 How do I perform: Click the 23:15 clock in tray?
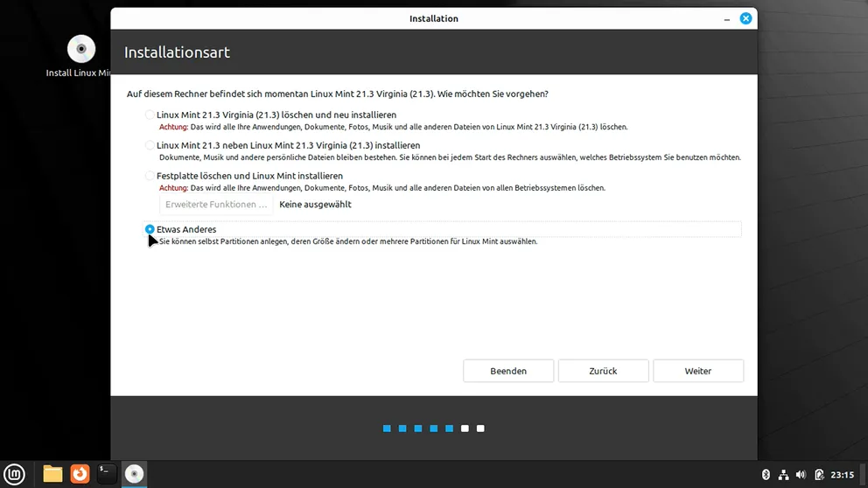(x=842, y=475)
